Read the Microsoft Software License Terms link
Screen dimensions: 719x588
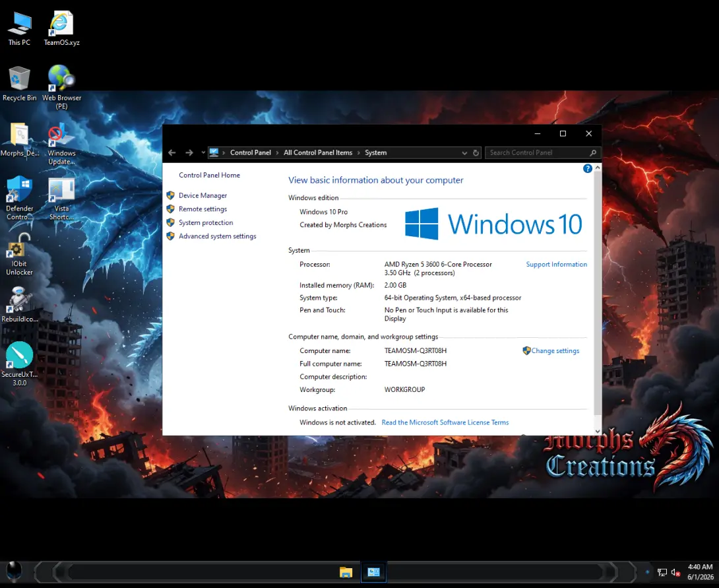(x=445, y=422)
